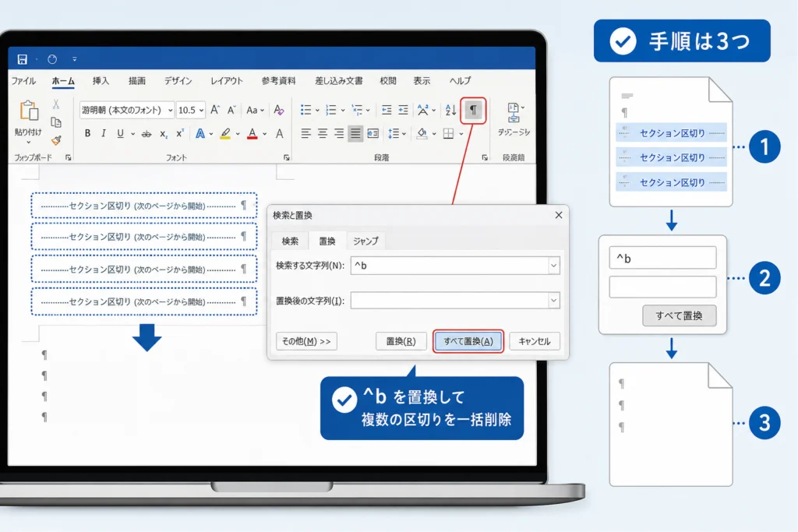This screenshot has width=798, height=532.
Task: Click the Center alignment icon
Action: (323, 134)
